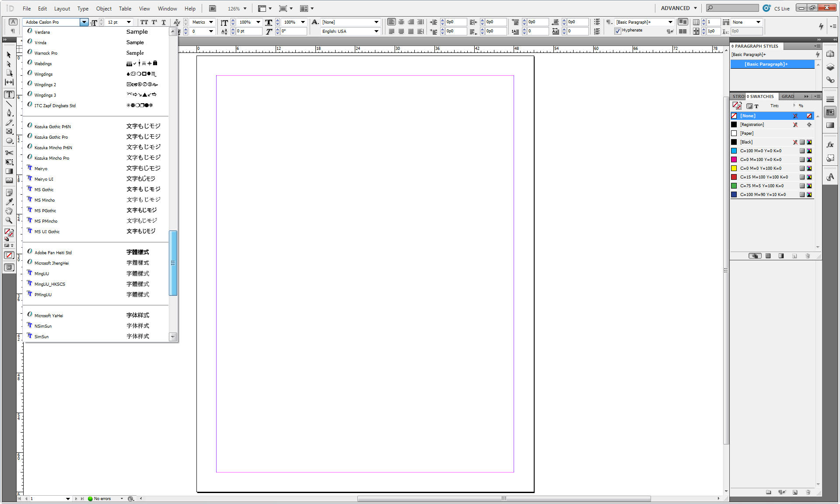This screenshot has width=840, height=504.
Task: Select the Line tool
Action: 9,104
